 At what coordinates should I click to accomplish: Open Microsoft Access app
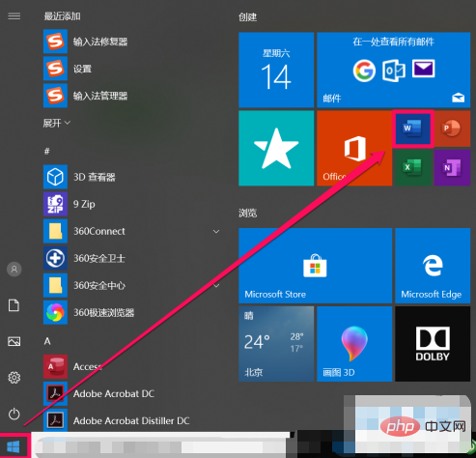tap(132, 366)
